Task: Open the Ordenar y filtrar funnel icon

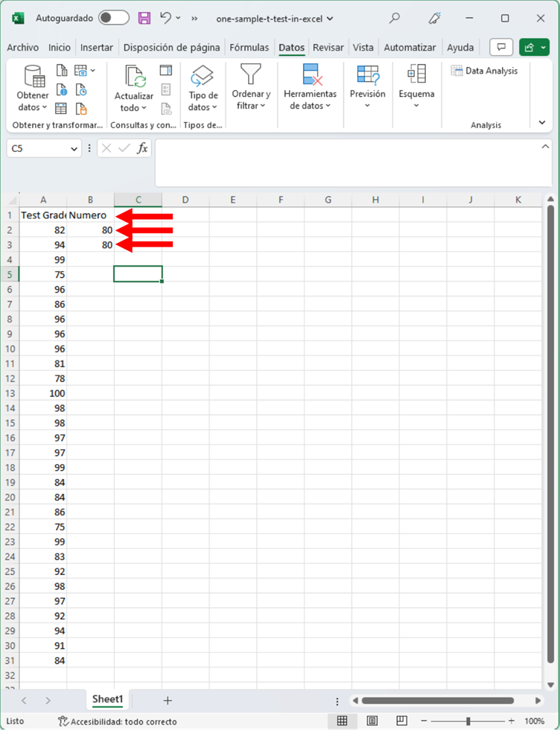Action: pyautogui.click(x=251, y=75)
